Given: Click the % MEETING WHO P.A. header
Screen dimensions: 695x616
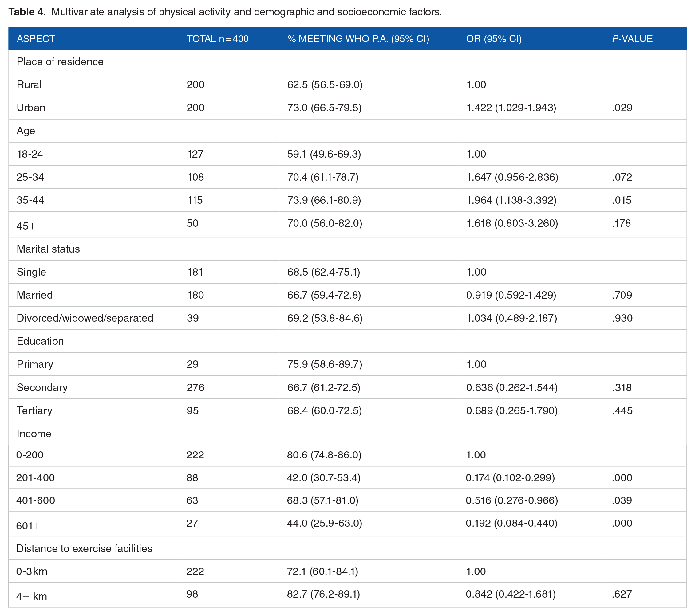Looking at the screenshot, I should click(x=358, y=39).
